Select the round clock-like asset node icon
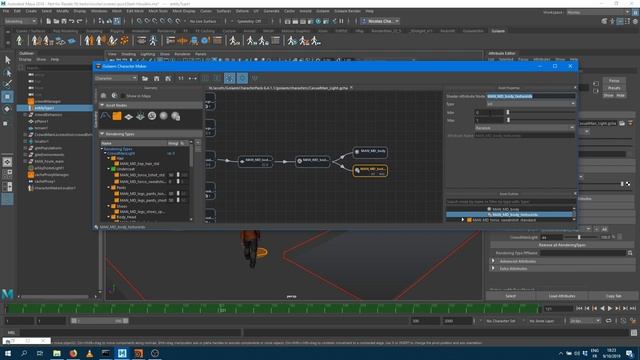 [x=152, y=116]
